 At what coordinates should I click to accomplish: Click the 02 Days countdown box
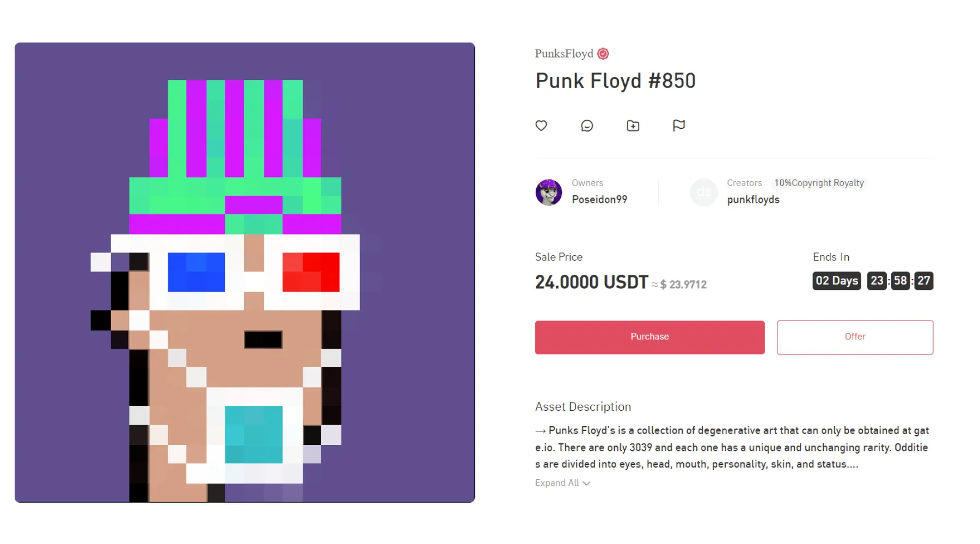click(836, 281)
